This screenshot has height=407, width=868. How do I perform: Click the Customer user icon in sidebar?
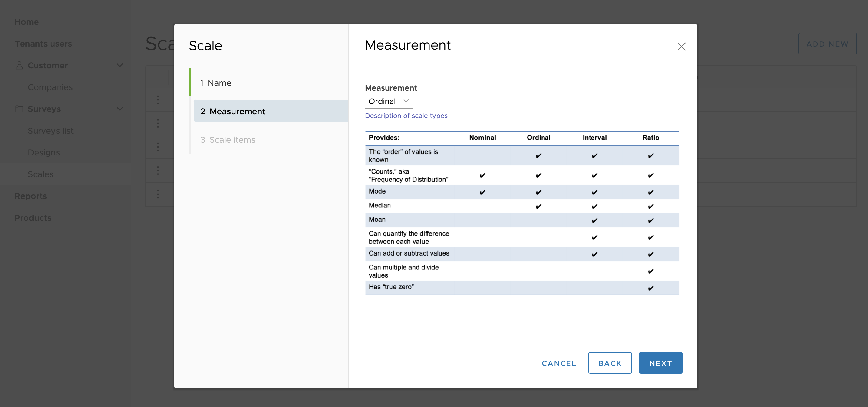19,65
